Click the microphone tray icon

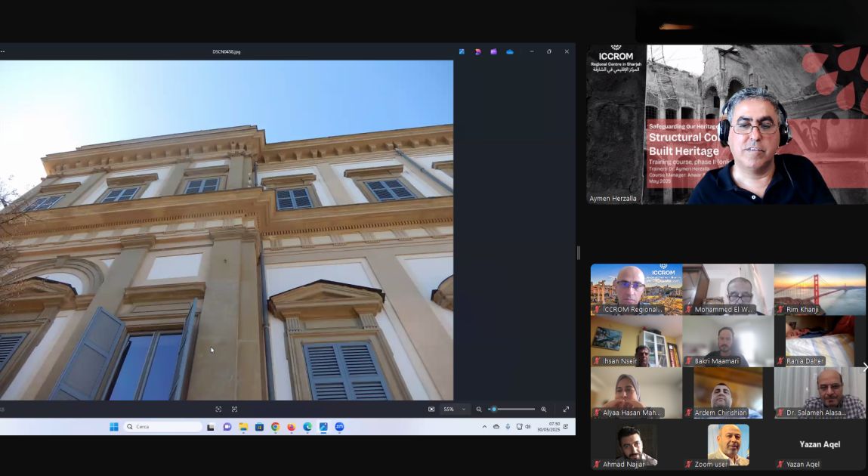[508, 427]
